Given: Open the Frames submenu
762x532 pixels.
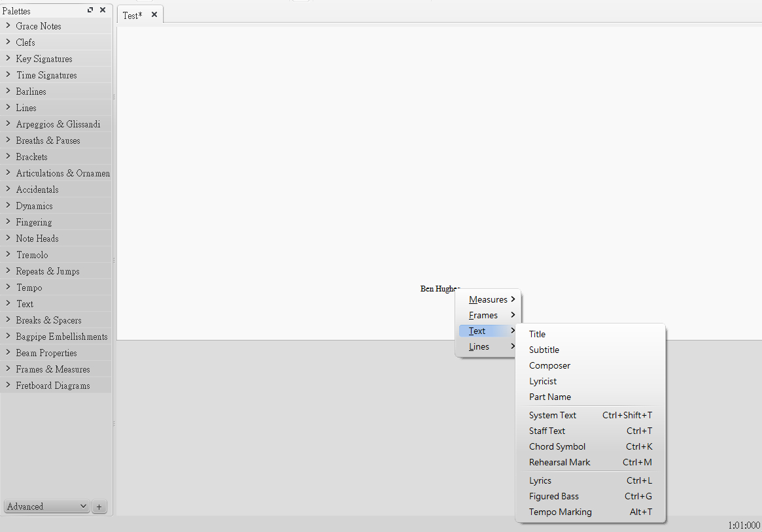Looking at the screenshot, I should tap(485, 314).
